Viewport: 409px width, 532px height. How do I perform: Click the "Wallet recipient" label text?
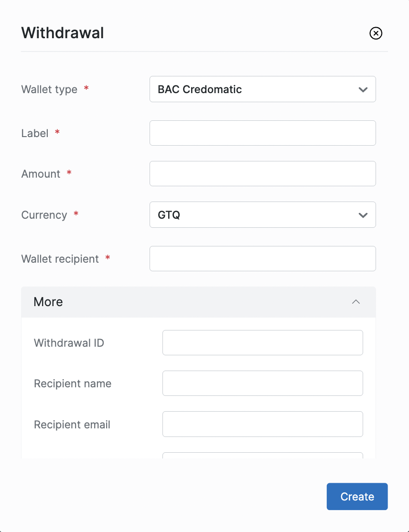(x=60, y=259)
